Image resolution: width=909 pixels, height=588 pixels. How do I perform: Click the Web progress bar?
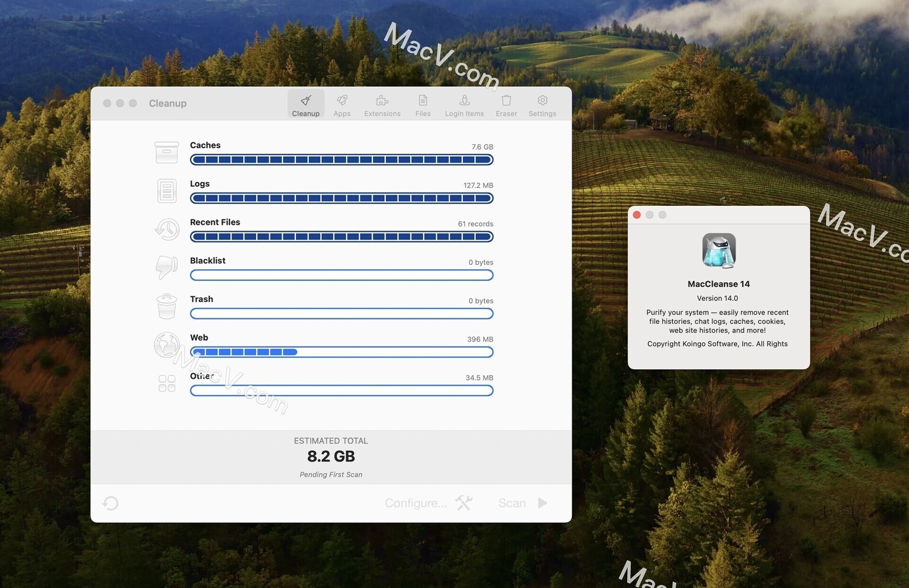tap(341, 352)
